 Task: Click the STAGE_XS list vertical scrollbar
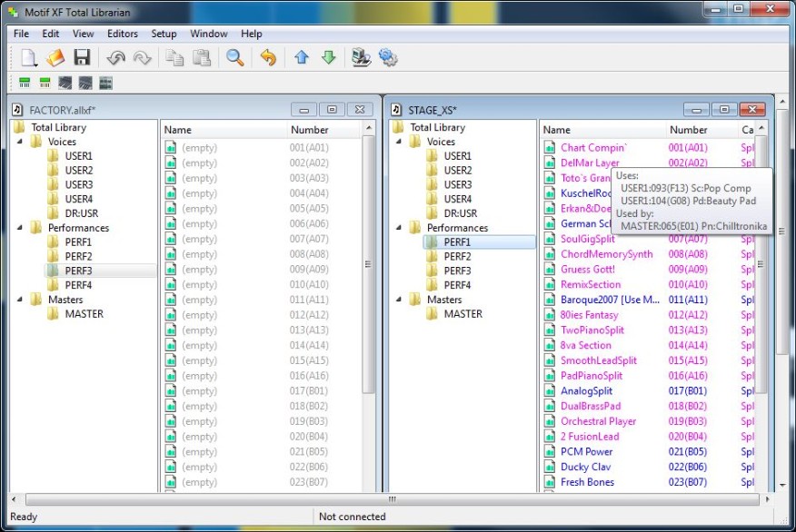[761, 263]
